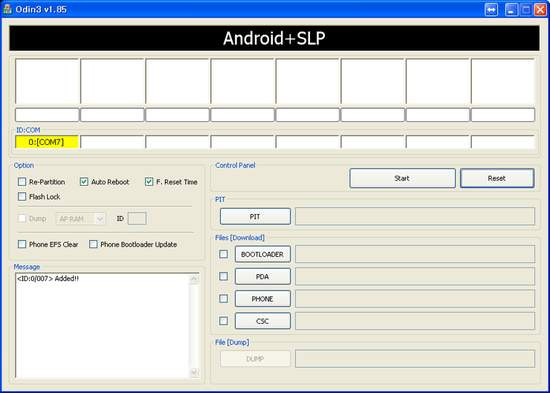Click the double-arrow button in title bar

coord(491,9)
